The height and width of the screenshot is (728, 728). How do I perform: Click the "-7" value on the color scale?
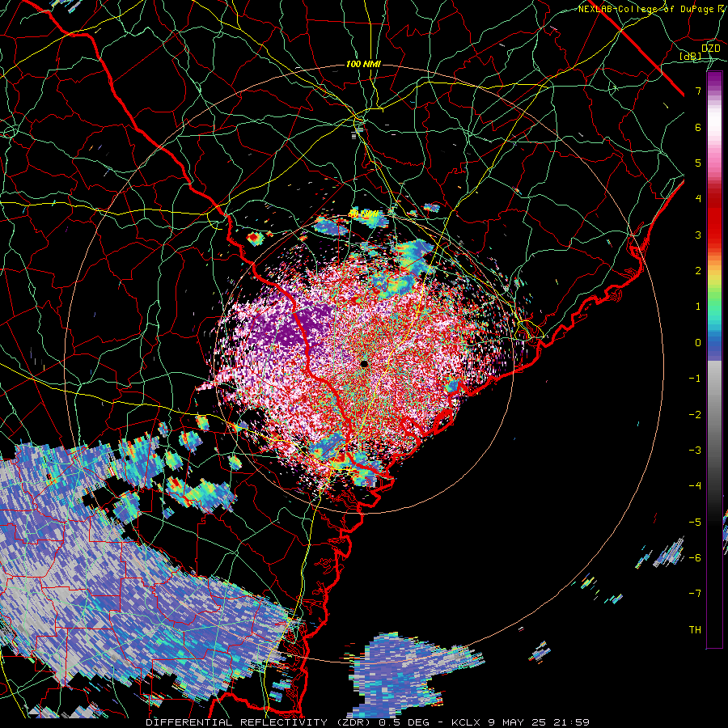coord(695,594)
